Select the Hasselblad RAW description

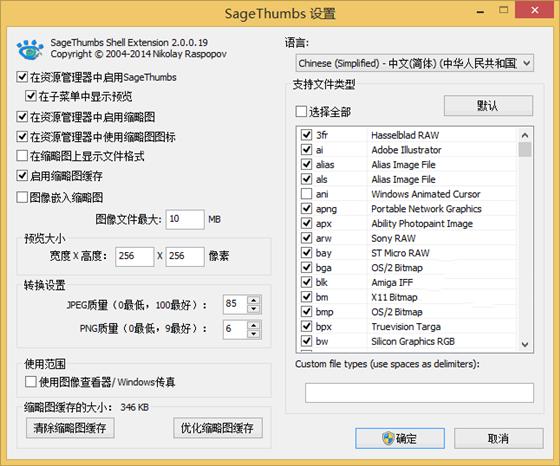pyautogui.click(x=405, y=135)
